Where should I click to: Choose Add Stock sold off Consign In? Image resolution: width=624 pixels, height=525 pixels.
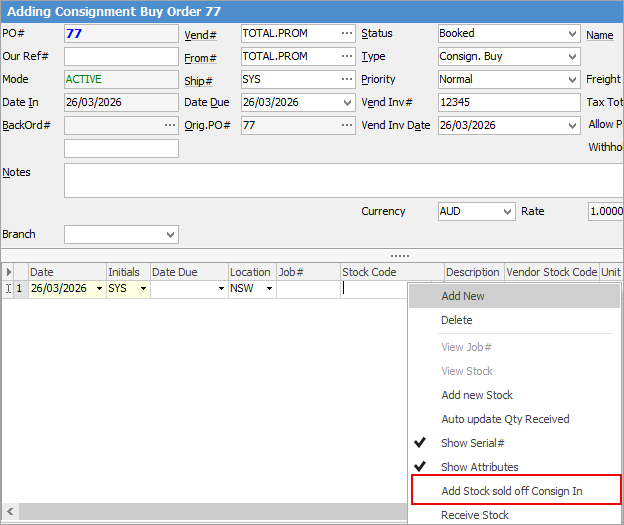pos(511,491)
